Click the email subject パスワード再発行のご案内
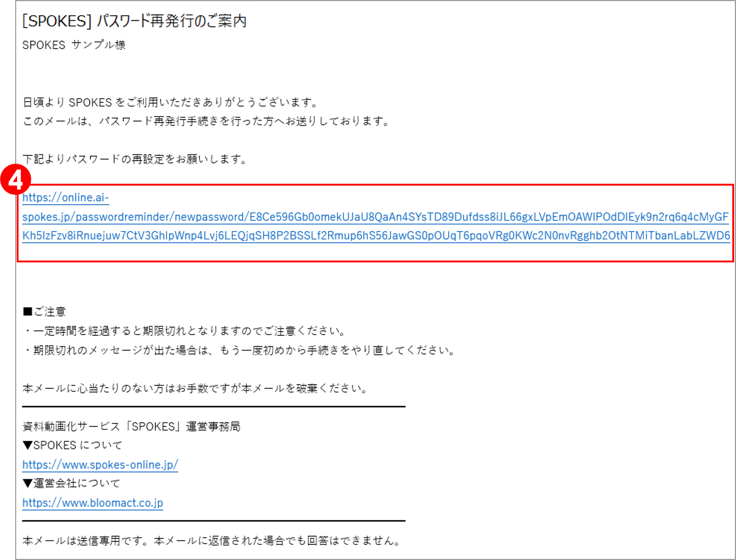The width and height of the screenshot is (736, 560). pos(134,21)
